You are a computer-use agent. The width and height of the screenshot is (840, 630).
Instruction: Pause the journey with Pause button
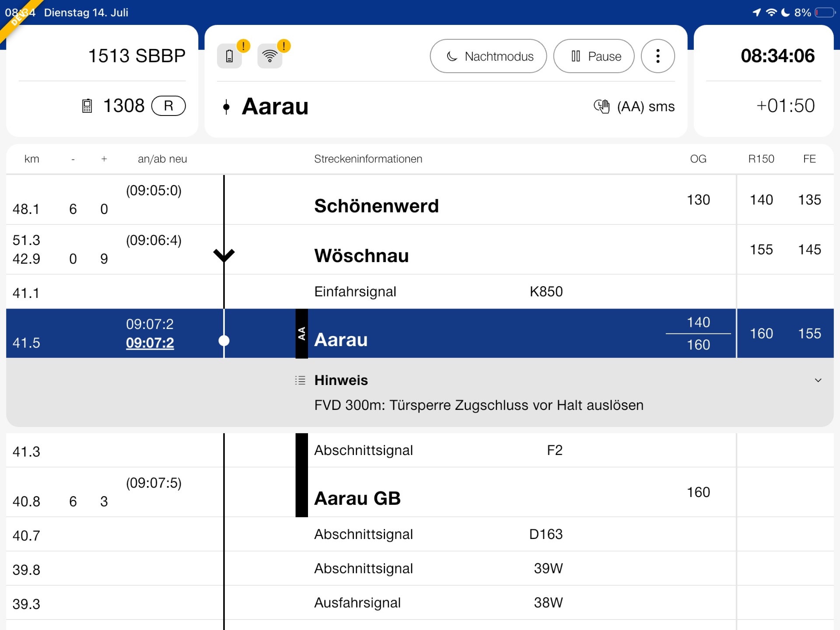click(594, 56)
